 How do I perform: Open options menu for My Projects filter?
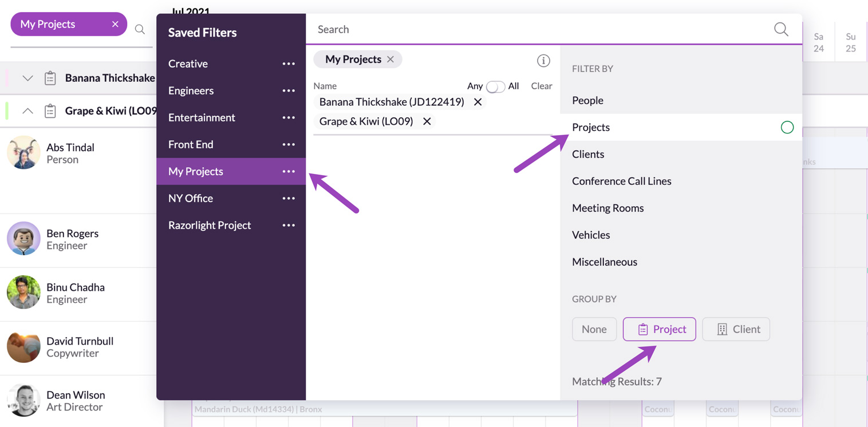[289, 171]
